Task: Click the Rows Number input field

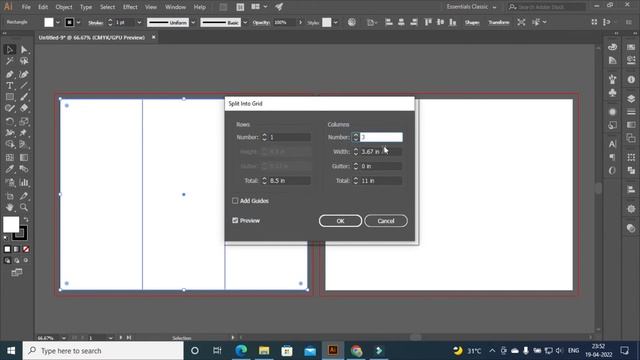Action: (289, 137)
